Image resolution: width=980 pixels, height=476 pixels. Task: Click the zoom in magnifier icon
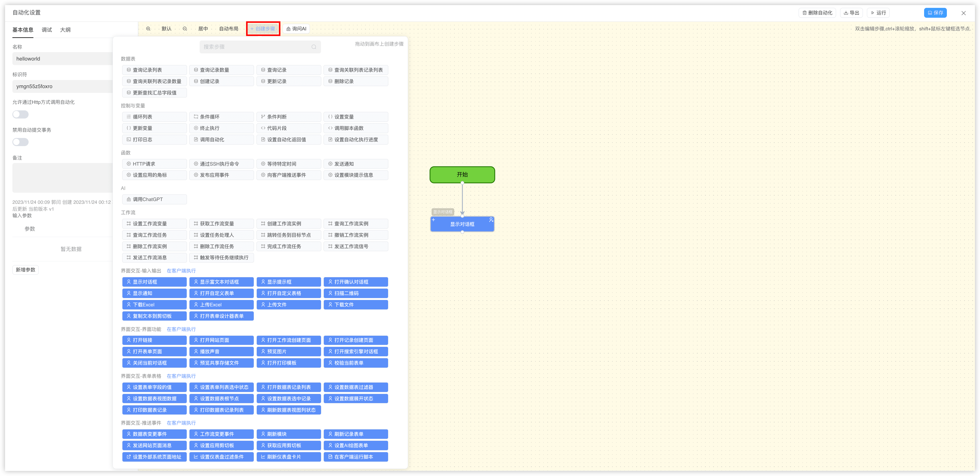pos(148,29)
